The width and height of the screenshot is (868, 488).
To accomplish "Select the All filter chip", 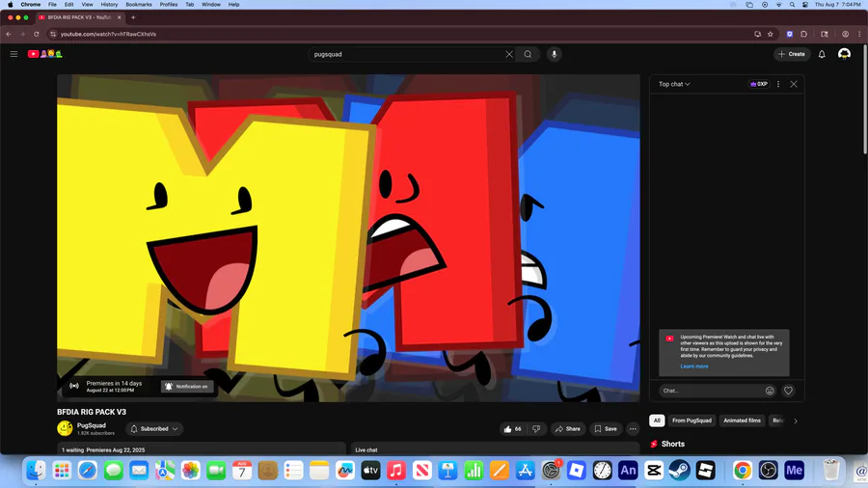I will pyautogui.click(x=657, y=420).
